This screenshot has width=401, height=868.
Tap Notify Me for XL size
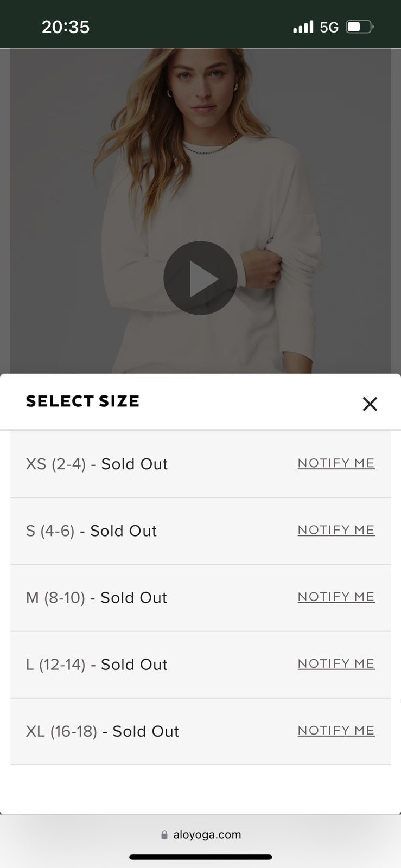click(336, 730)
